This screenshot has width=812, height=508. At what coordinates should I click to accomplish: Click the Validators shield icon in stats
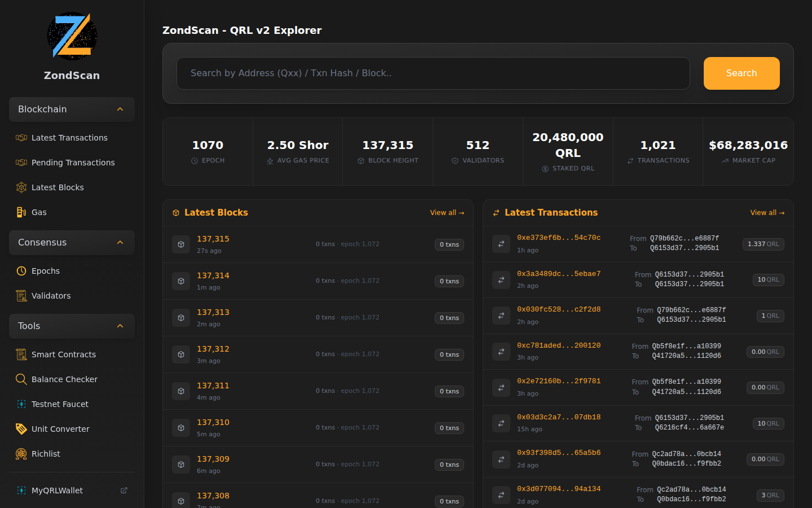[455, 161]
